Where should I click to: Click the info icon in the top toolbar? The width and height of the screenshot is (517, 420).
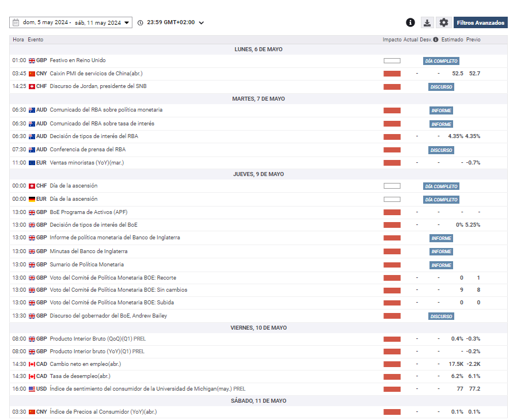coord(410,22)
